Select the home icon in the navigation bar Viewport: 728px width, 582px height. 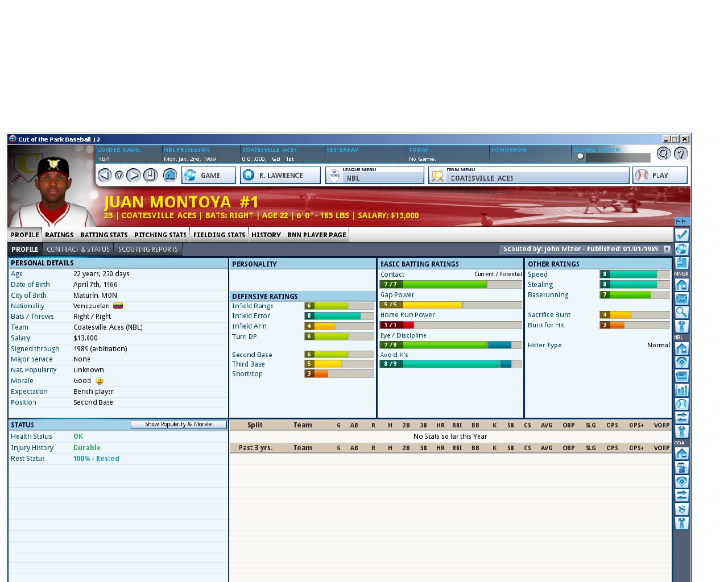[x=169, y=176]
